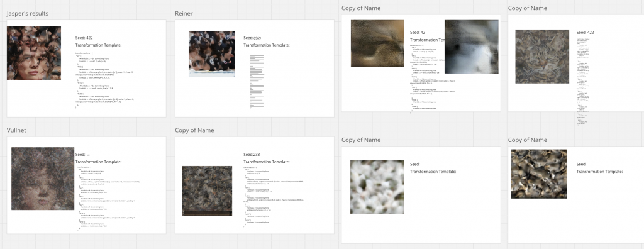The width and height of the screenshot is (644, 249).
Task: Click the "Seed: 42" text
Action: [418, 33]
